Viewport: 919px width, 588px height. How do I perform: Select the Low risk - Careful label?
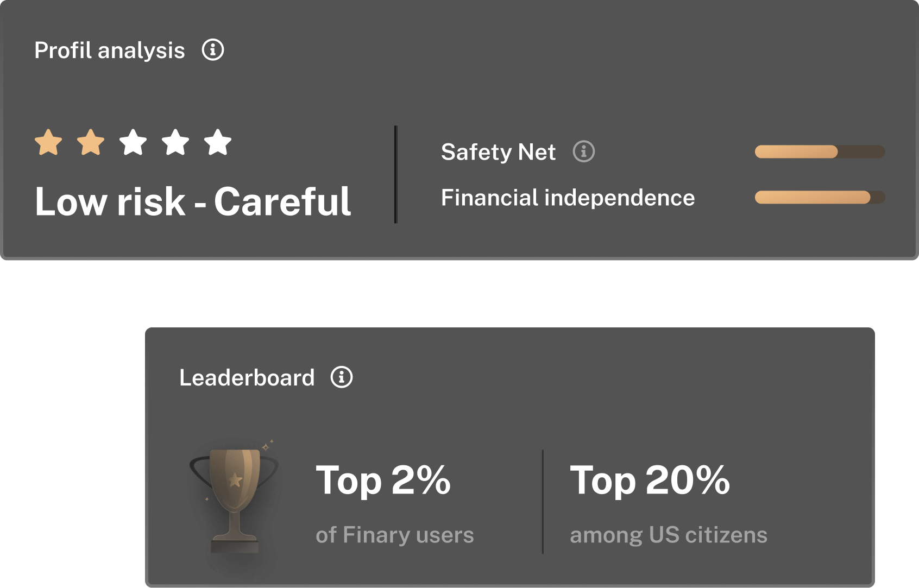click(x=193, y=201)
